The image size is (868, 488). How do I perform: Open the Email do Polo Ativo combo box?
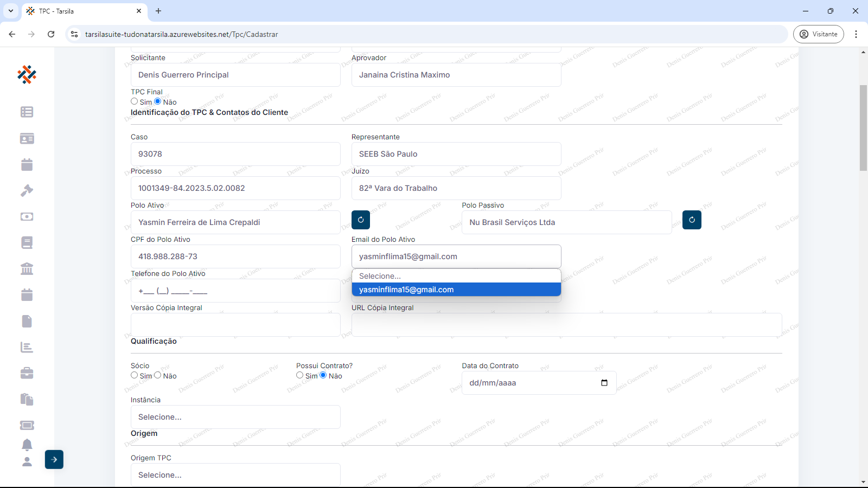456,256
